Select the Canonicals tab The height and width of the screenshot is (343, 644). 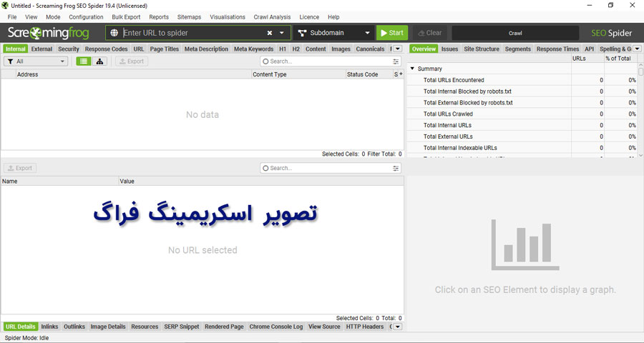(x=370, y=49)
